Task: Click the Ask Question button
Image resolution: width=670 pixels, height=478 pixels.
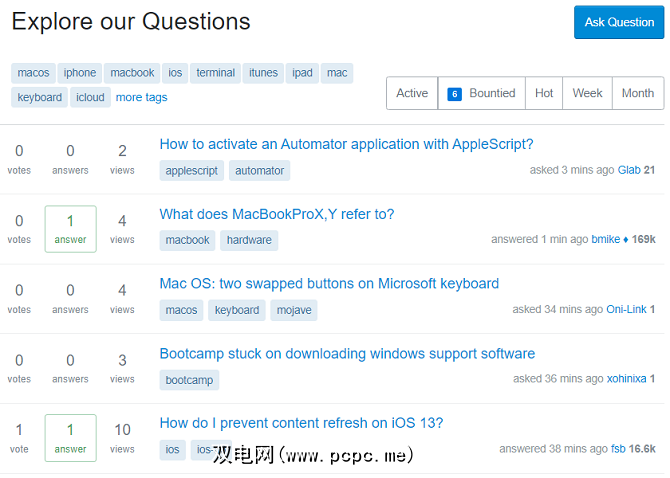Action: pyautogui.click(x=619, y=22)
